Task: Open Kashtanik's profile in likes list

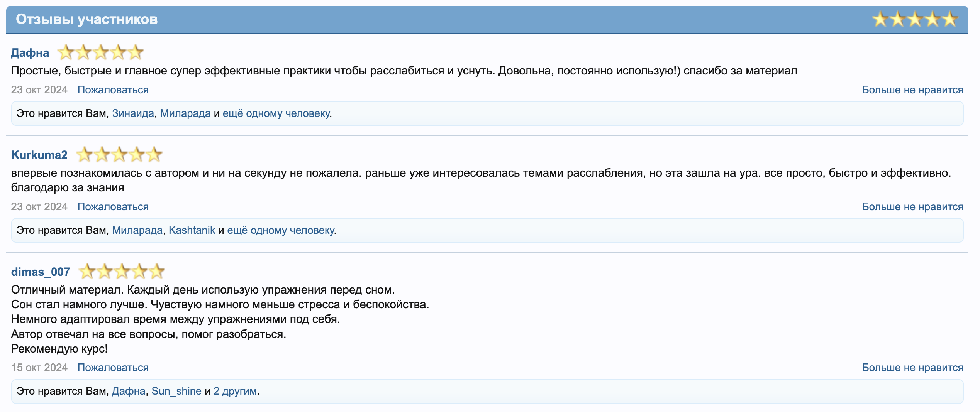Action: [192, 230]
